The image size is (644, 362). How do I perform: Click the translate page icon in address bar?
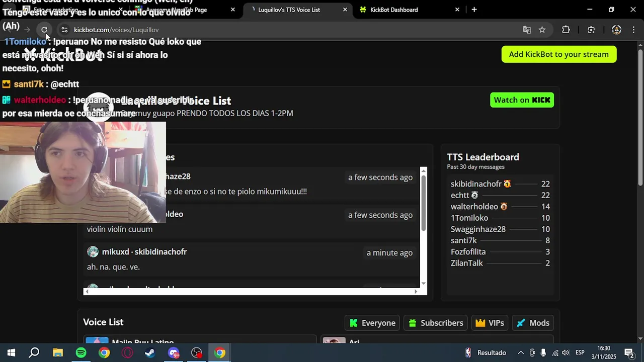(x=527, y=30)
